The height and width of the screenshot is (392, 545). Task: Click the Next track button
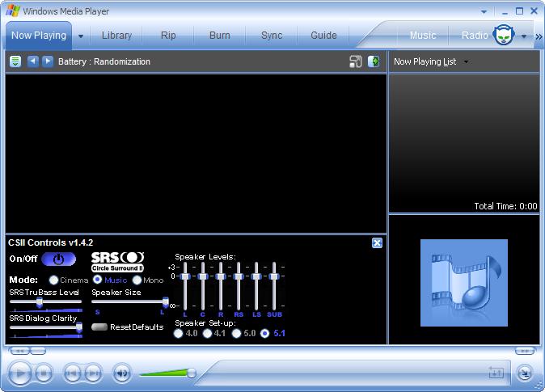click(93, 373)
